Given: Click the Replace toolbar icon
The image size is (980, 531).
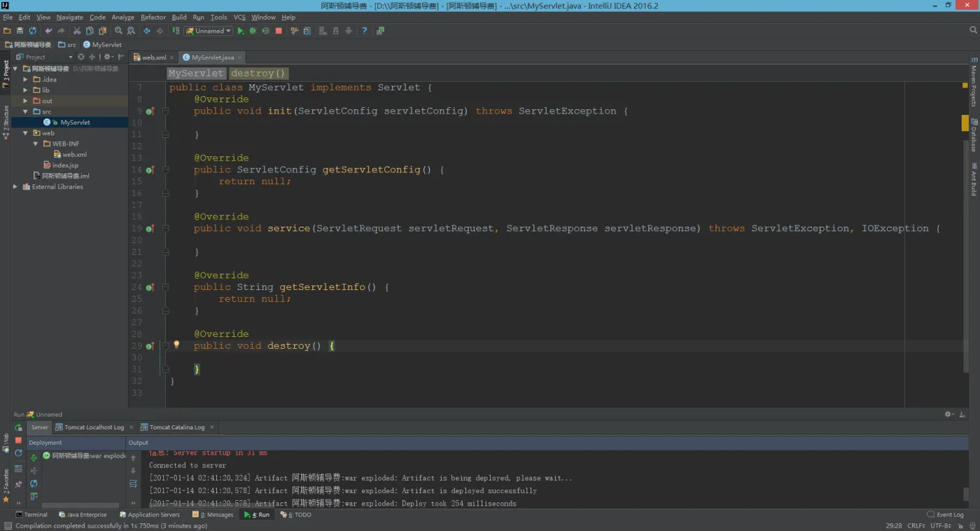Looking at the screenshot, I should [x=131, y=31].
